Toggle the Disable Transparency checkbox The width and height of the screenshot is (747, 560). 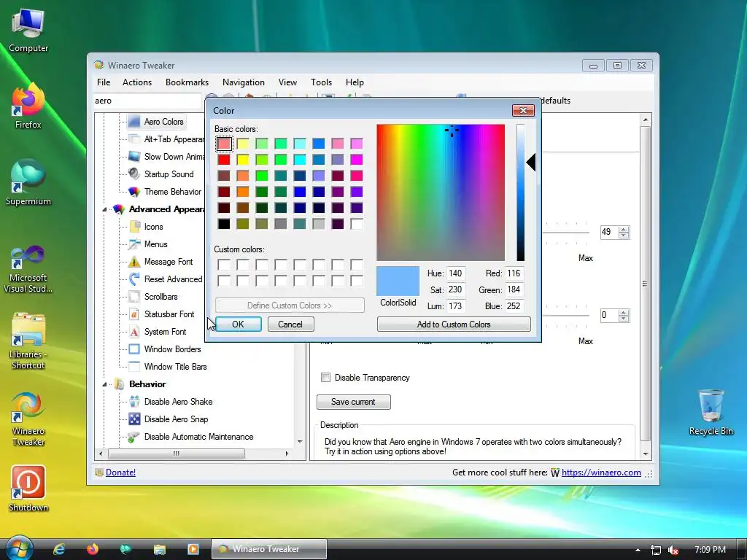click(x=326, y=378)
